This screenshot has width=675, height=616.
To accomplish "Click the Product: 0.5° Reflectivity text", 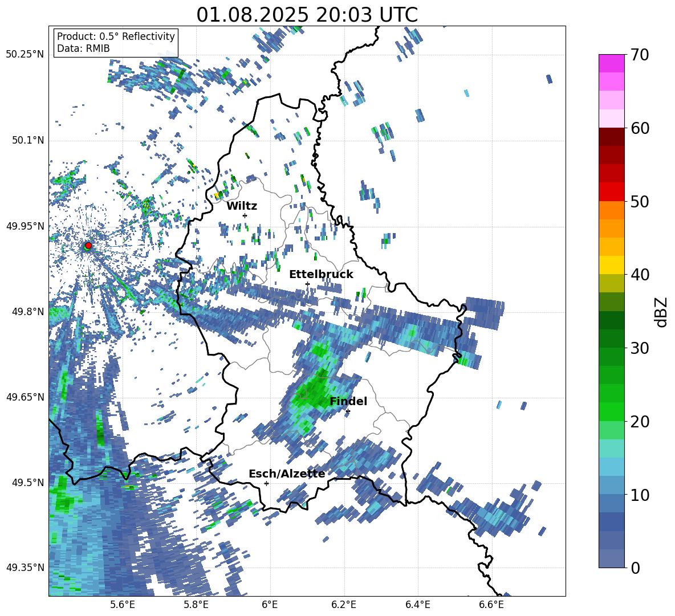I will pyautogui.click(x=116, y=36).
